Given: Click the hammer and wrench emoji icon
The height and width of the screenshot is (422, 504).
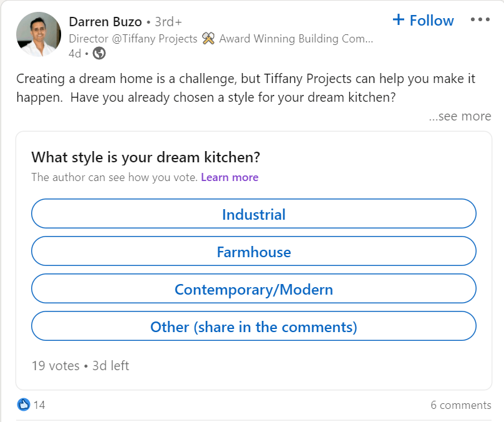Looking at the screenshot, I should (x=208, y=39).
